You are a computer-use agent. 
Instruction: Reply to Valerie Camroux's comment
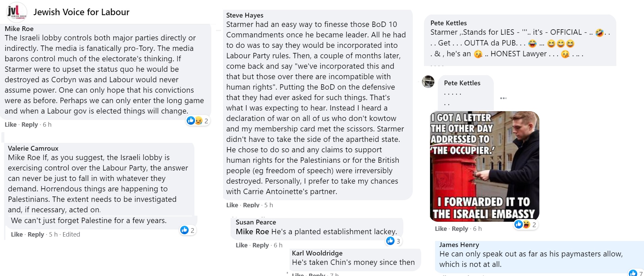36,235
